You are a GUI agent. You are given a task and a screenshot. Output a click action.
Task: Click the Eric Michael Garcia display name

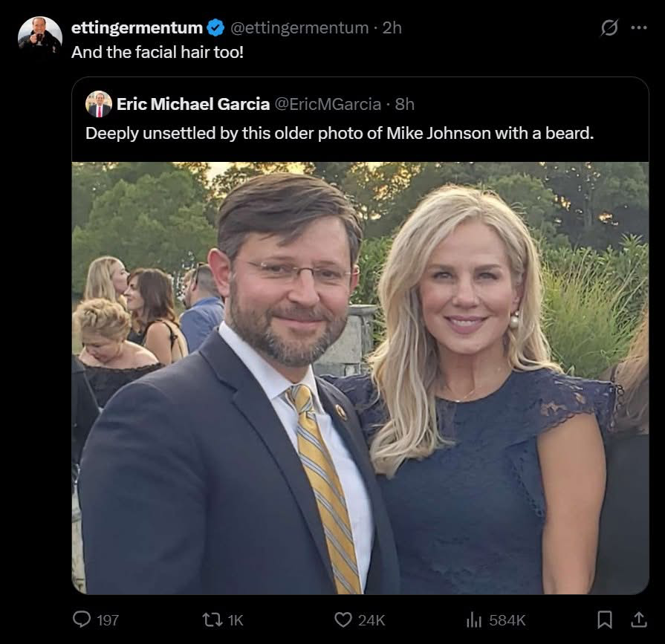click(x=192, y=104)
